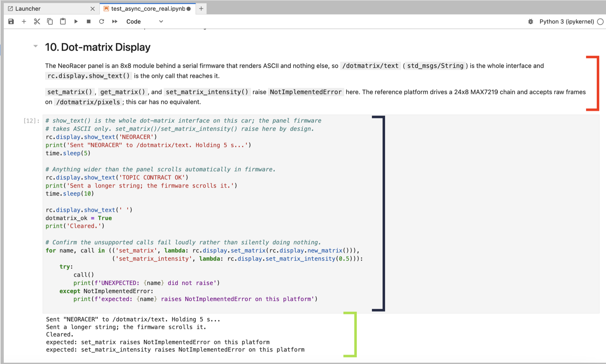Open a new launcher tab with plus
This screenshot has height=364, width=606.
pos(201,9)
